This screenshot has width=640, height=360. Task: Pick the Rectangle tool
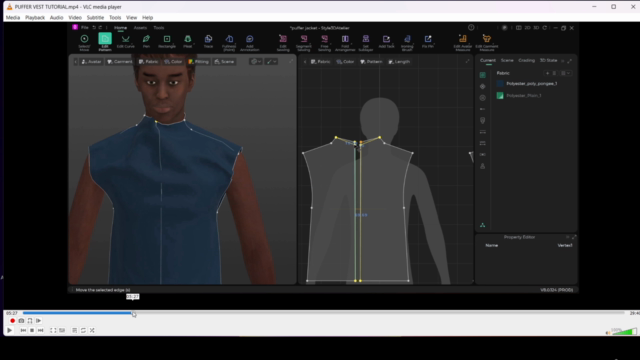point(167,42)
